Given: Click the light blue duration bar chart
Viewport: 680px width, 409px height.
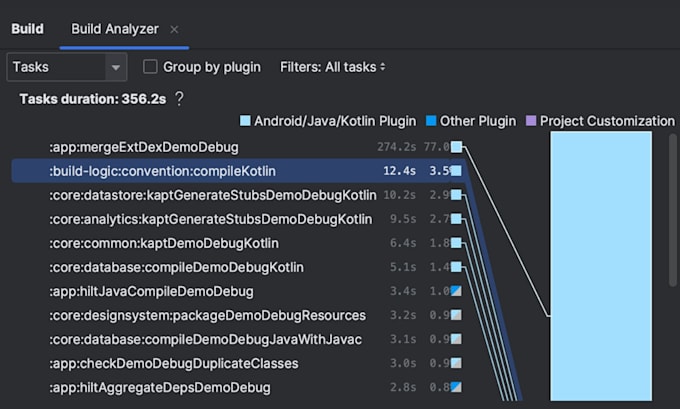Looking at the screenshot, I should point(601,266).
